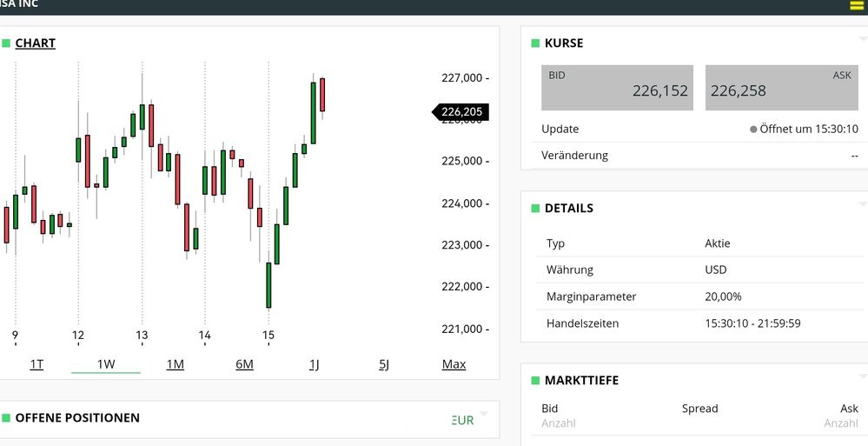This screenshot has height=446, width=868.
Task: Choose the Max chart range
Action: click(454, 364)
